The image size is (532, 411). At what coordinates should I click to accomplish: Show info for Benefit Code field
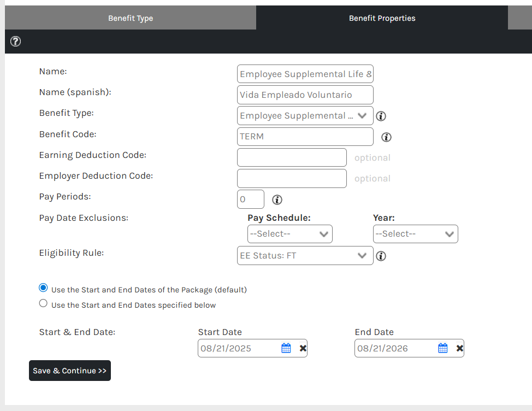[x=387, y=137]
